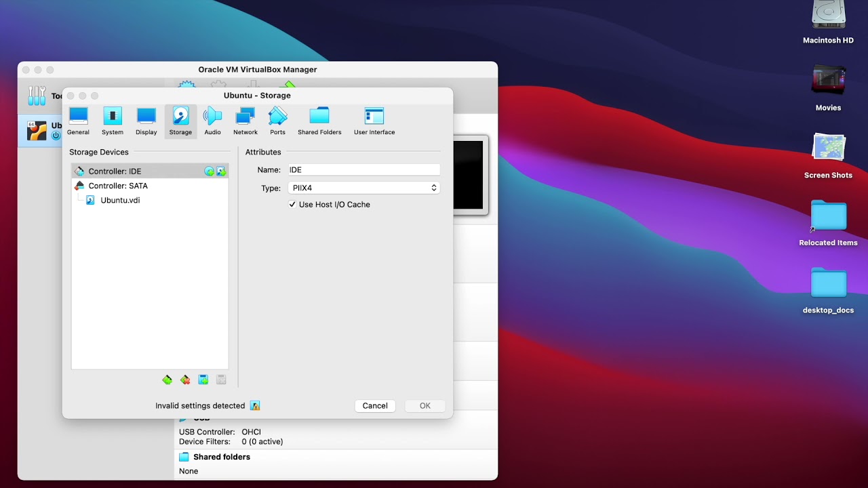Open the User Interface settings tab
Image resolution: width=868 pixels, height=488 pixels.
pos(374,122)
